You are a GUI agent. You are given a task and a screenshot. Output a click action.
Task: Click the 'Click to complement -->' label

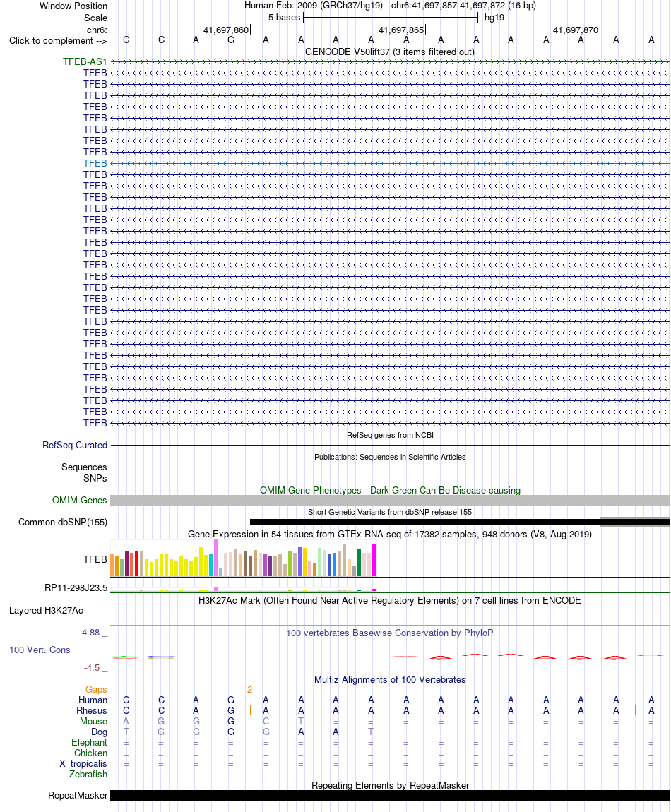58,40
